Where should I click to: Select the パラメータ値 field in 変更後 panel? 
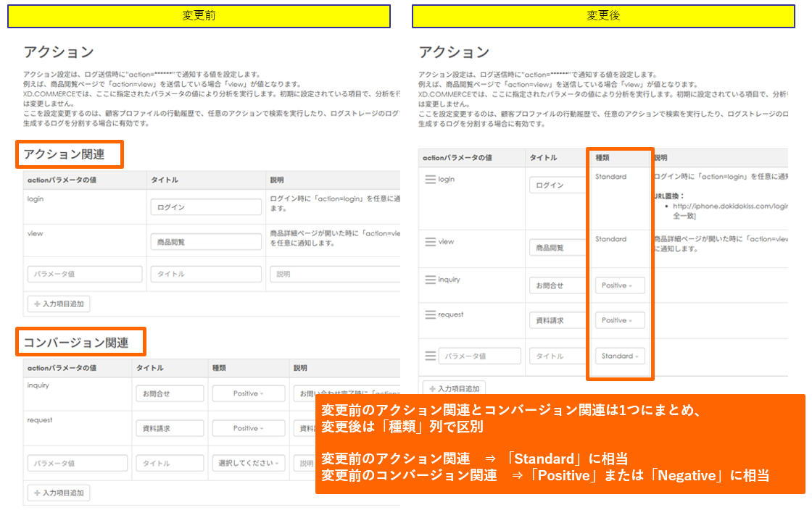pos(479,356)
